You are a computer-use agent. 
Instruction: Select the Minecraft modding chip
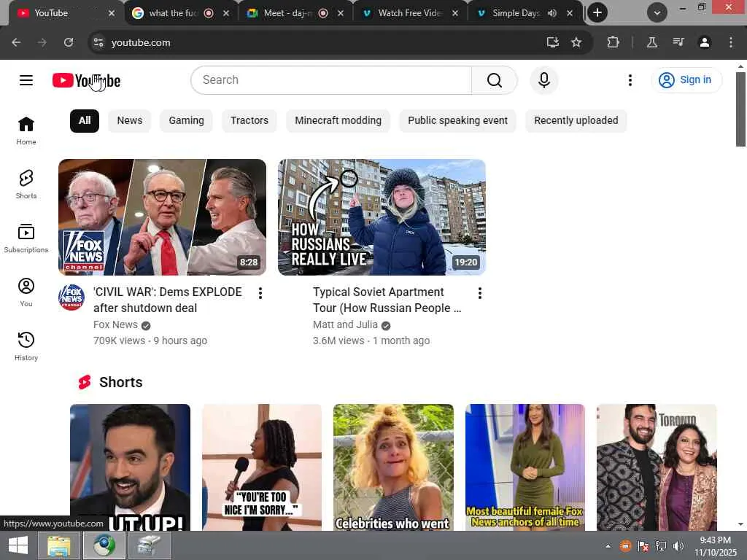[338, 120]
